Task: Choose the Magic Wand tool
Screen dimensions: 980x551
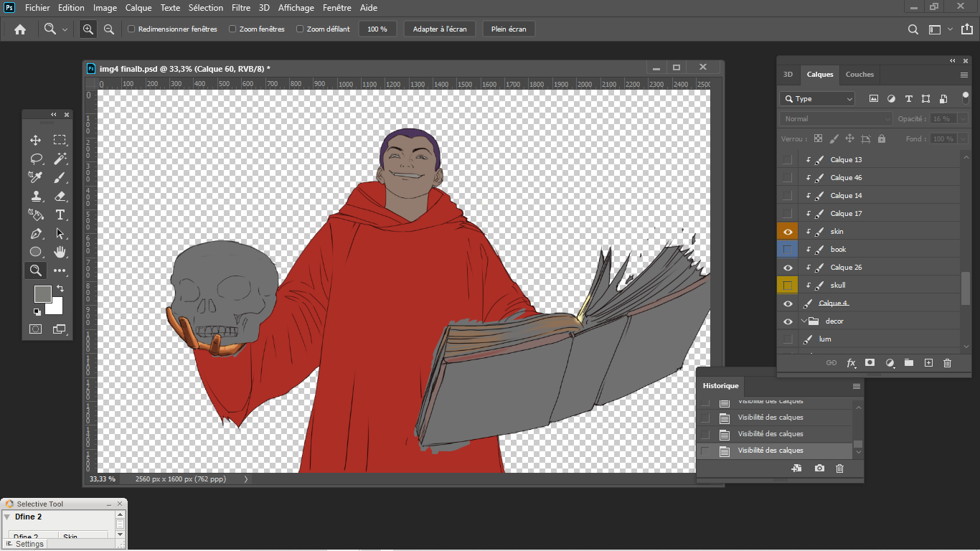Action: pos(60,159)
